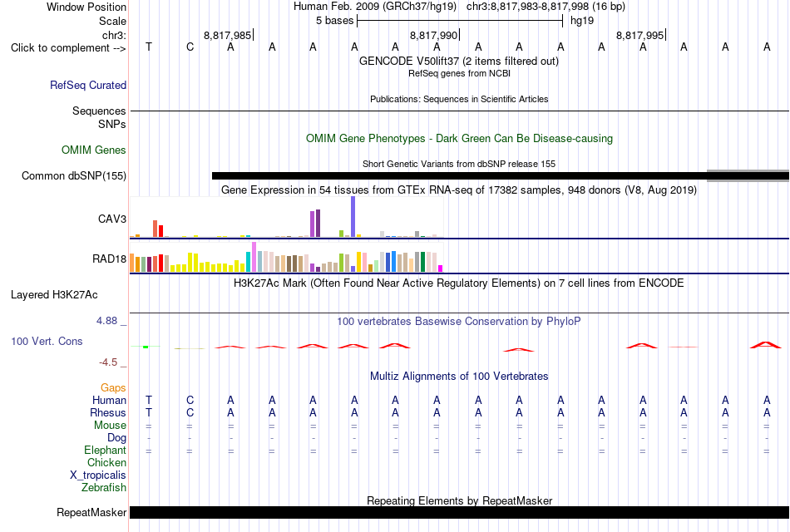Open the OMIM Genes track label
Image resolution: width=790 pixels, height=532 pixels.
(93, 150)
